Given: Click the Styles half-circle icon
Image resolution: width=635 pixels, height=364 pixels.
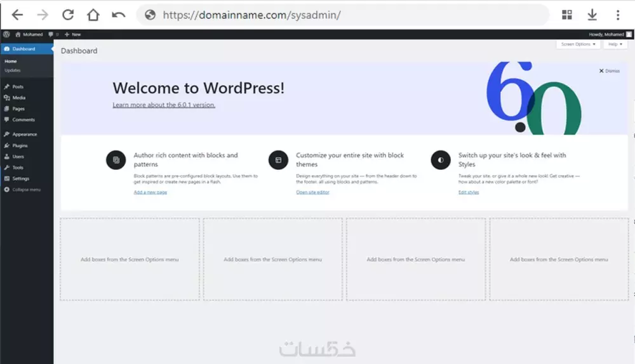Looking at the screenshot, I should pos(441,160).
